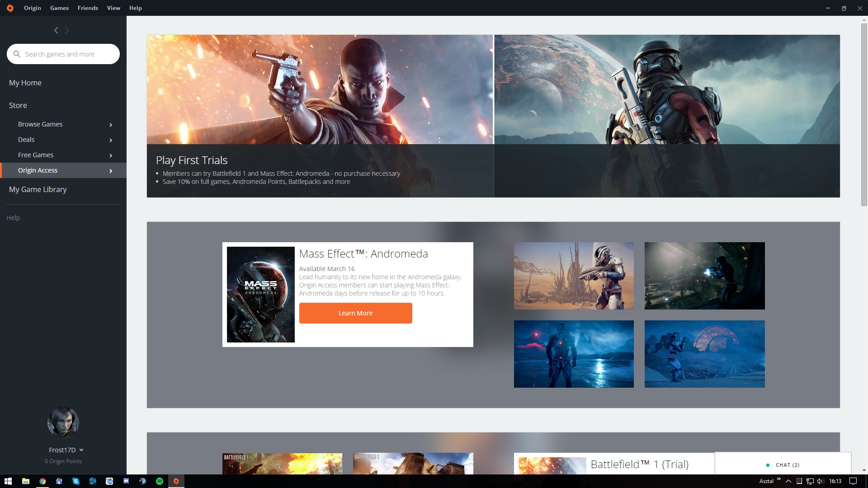Click the Origin logo in title bar
The width and height of the screenshot is (868, 488).
10,8
